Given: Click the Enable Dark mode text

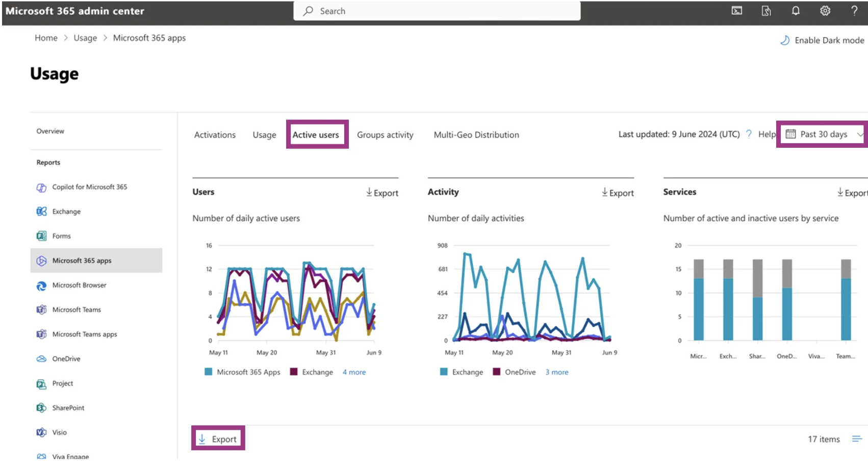Looking at the screenshot, I should tap(829, 40).
